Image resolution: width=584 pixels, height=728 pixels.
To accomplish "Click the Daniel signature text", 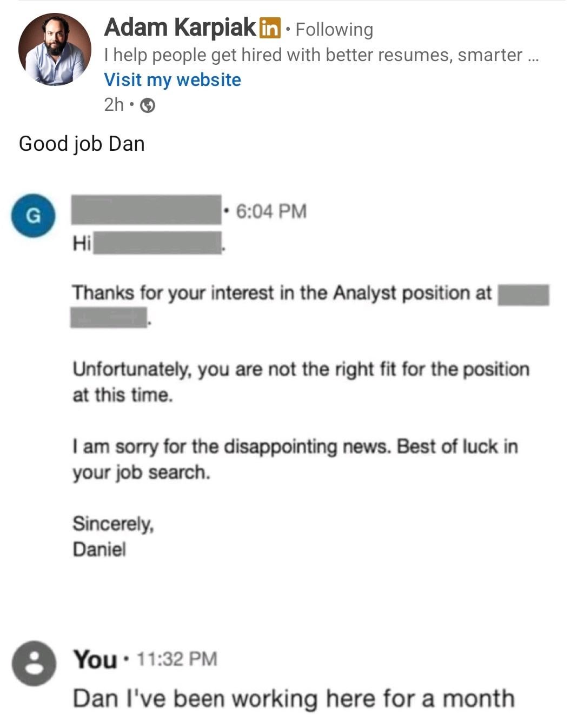I will (x=99, y=550).
